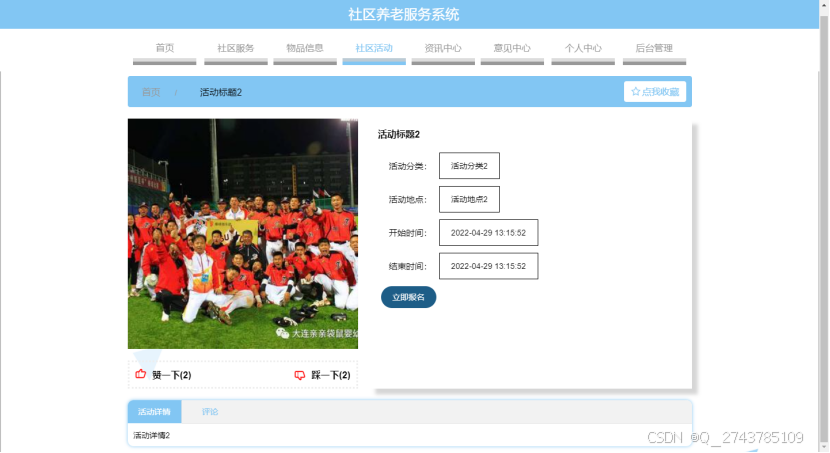Click 活动标题2 in the breadcrumb

tap(221, 92)
